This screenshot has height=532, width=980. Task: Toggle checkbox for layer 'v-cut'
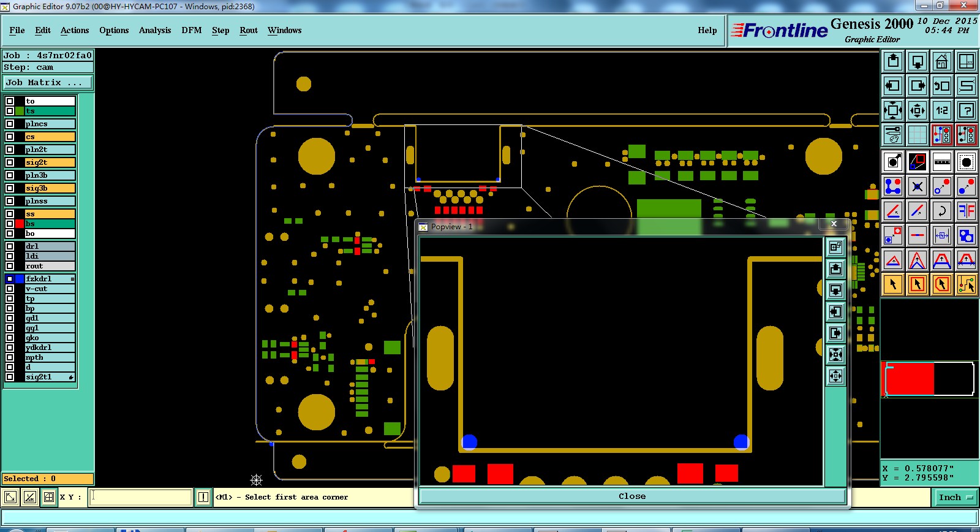(10, 289)
